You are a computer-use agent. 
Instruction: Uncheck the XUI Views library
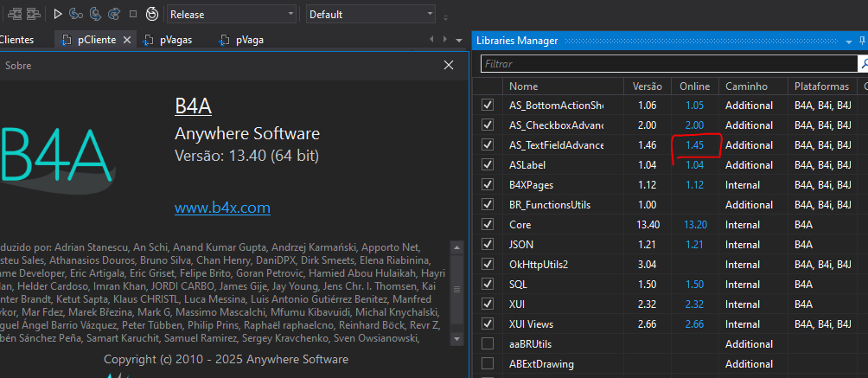(487, 324)
